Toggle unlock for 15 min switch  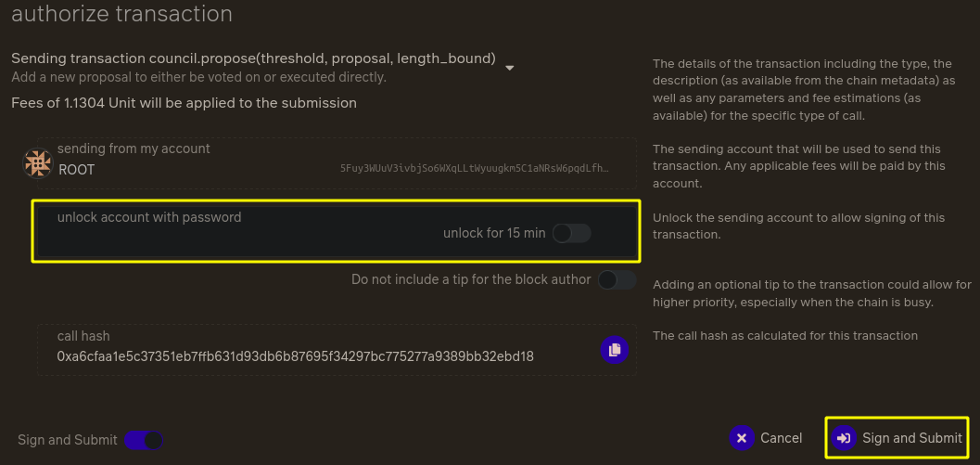click(572, 234)
